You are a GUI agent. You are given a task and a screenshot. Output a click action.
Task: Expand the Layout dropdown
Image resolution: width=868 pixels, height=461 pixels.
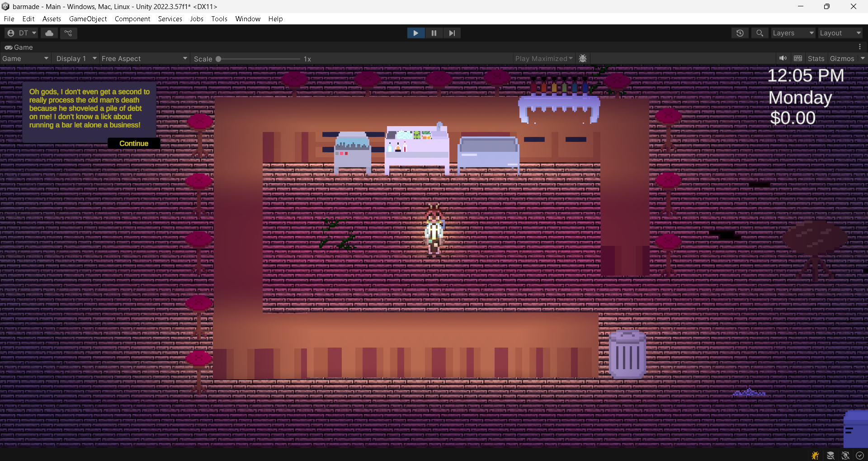pos(840,33)
